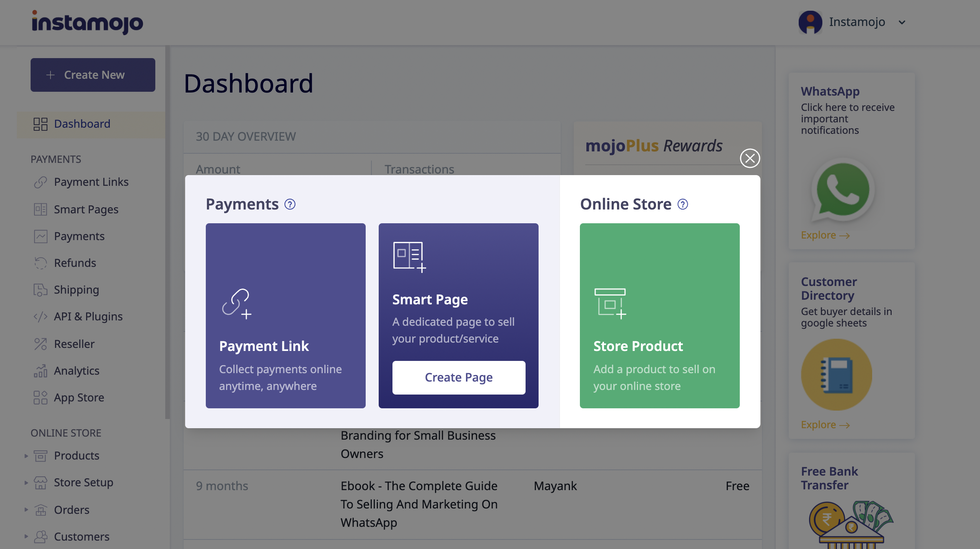Screen dimensions: 980x549
Task: Click the Create New button
Action: point(93,75)
